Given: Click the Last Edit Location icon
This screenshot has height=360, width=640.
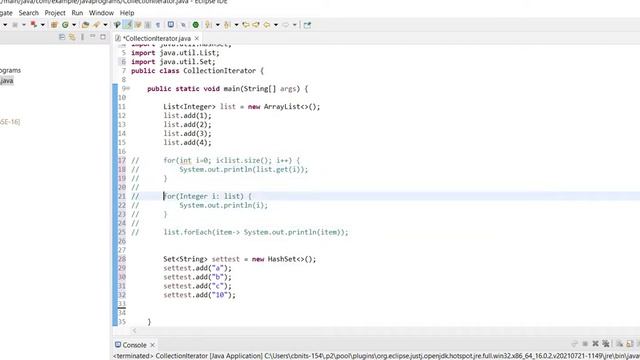Looking at the screenshot, I should [x=246, y=25].
